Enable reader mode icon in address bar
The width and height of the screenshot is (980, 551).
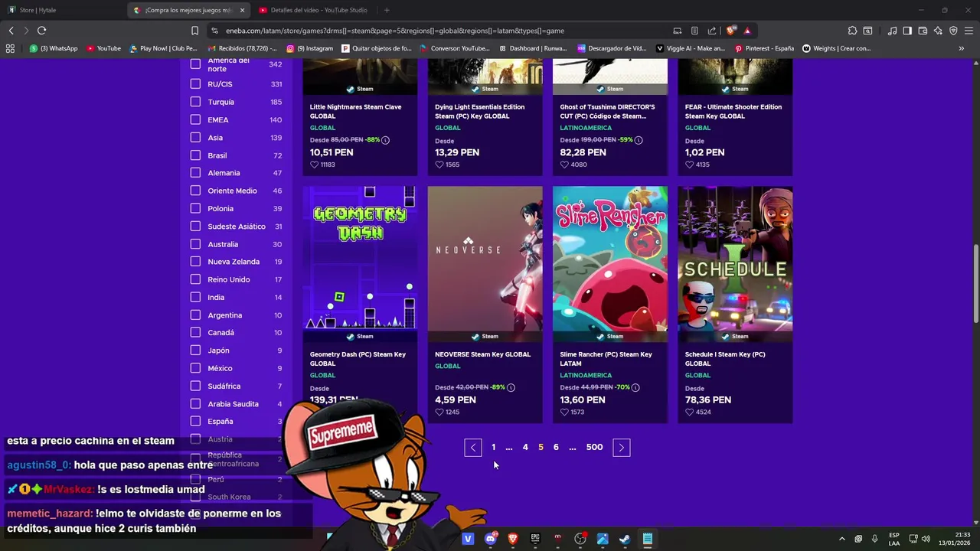[694, 31]
